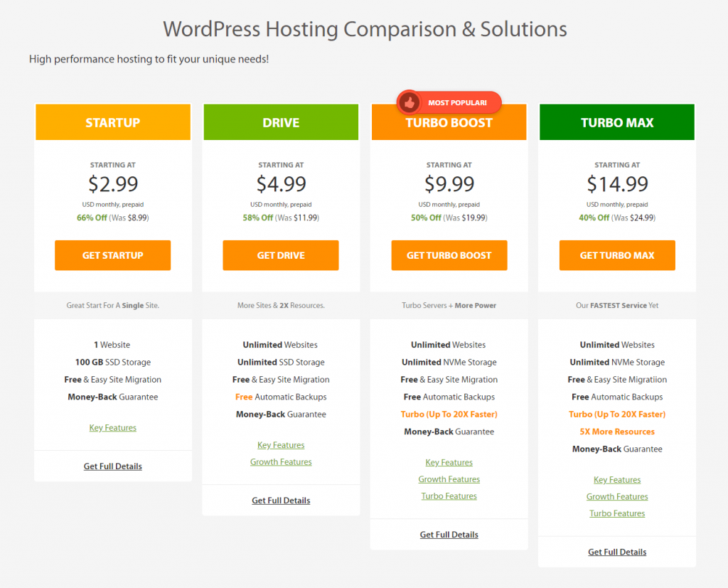Click '100 GB SSD Storage' feature
Screen dimensions: 728x588
pyautogui.click(x=113, y=362)
